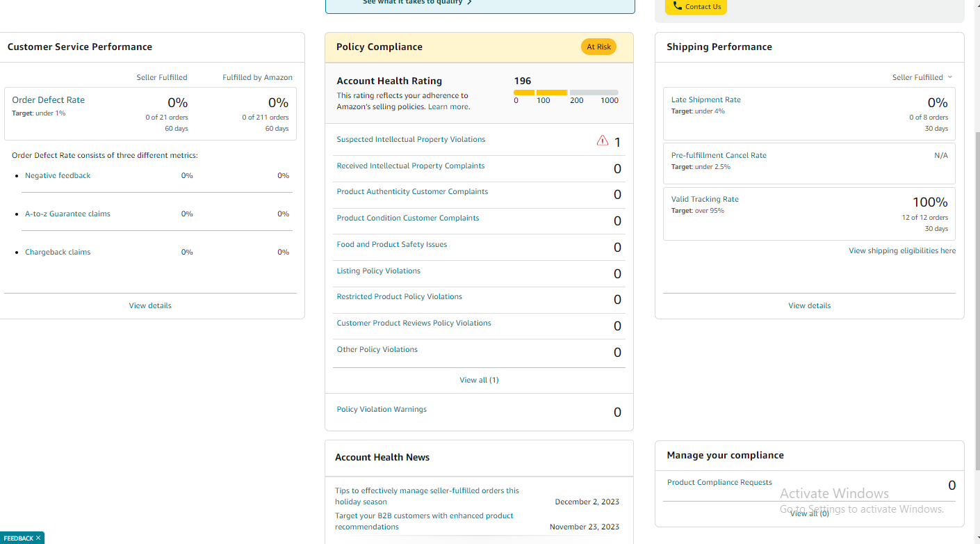Open Product Authenticity Customer Complaints
Viewport: 980px width, 544px height.
[412, 191]
